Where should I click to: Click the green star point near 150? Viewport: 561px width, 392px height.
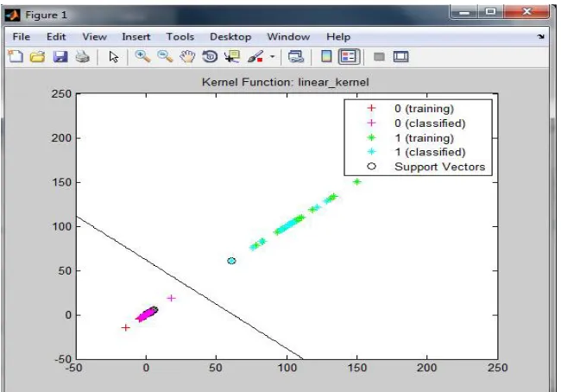356,182
